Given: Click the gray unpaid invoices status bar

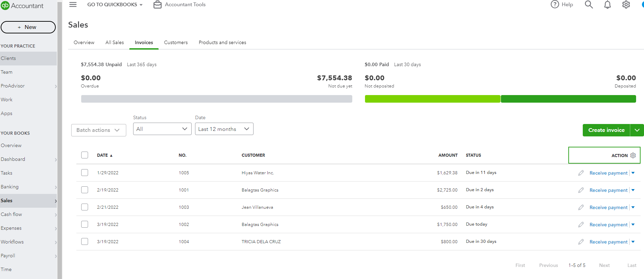Looking at the screenshot, I should (x=216, y=99).
